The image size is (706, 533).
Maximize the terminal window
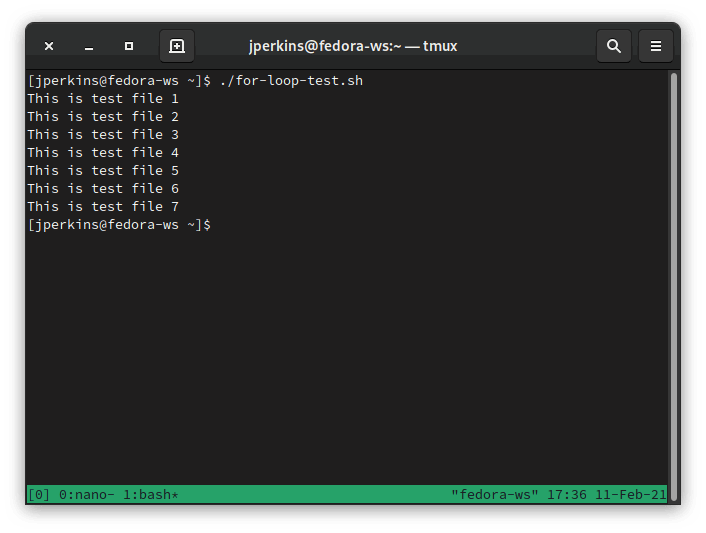coord(129,46)
